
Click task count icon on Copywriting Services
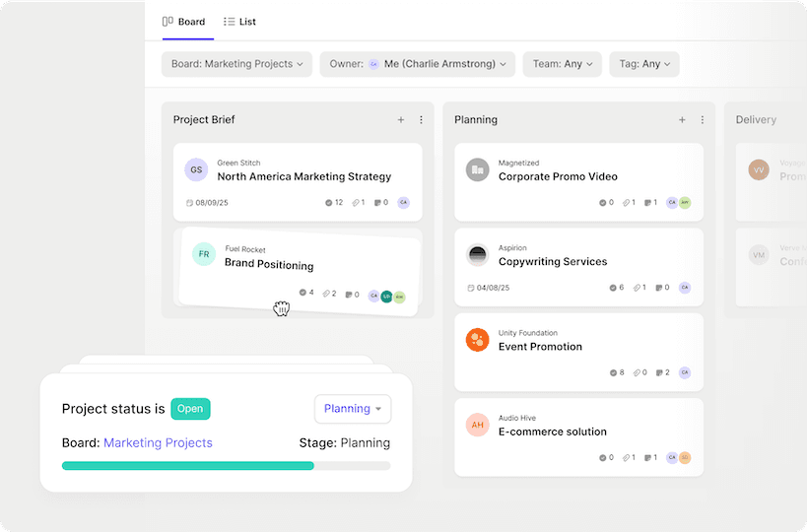click(x=613, y=288)
